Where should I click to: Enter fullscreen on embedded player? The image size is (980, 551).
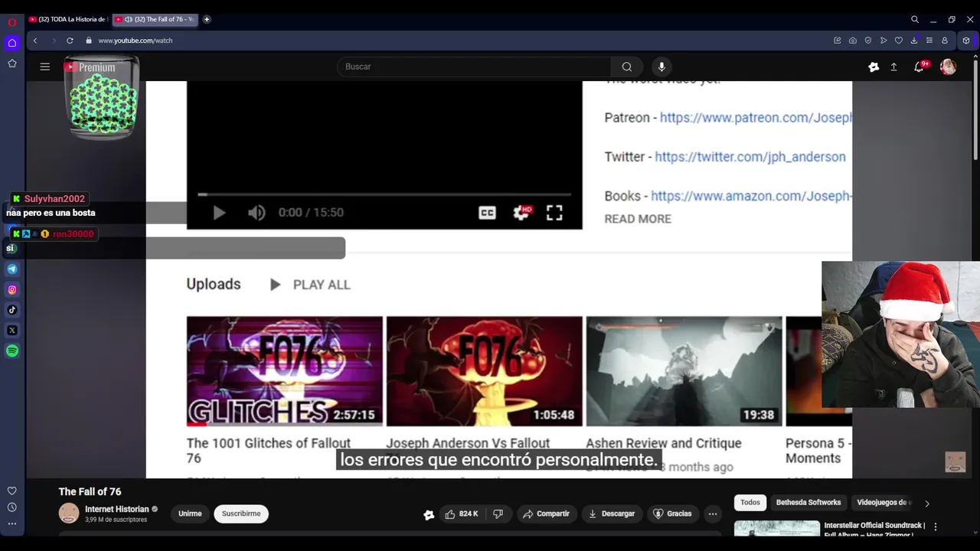pos(554,213)
